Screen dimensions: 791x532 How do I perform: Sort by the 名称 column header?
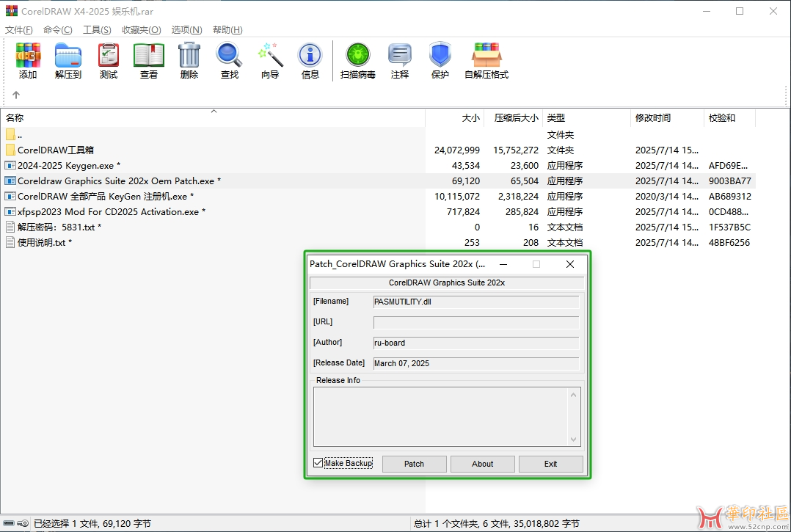point(213,117)
